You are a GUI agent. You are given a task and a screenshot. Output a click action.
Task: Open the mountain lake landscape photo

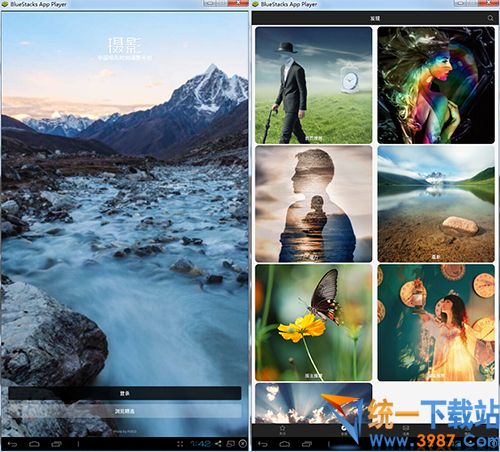436,204
